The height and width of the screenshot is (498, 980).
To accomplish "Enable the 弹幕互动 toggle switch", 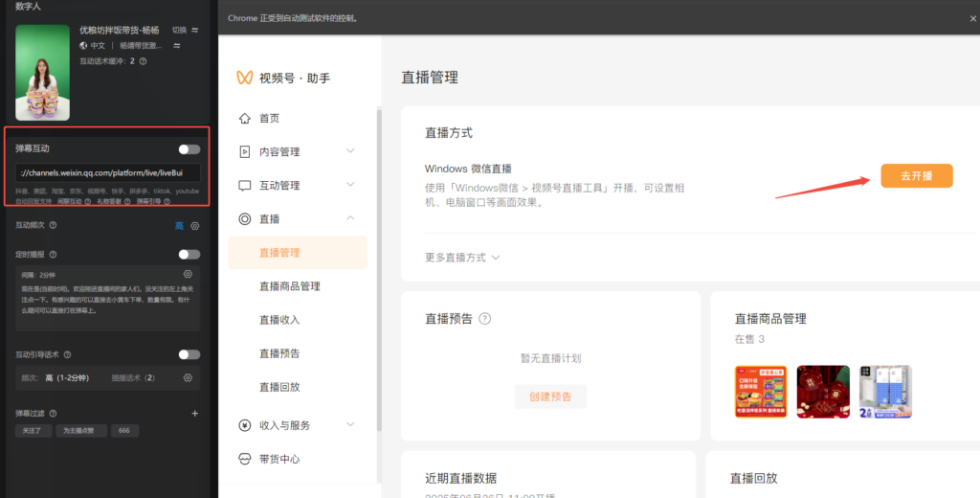I will 189,149.
